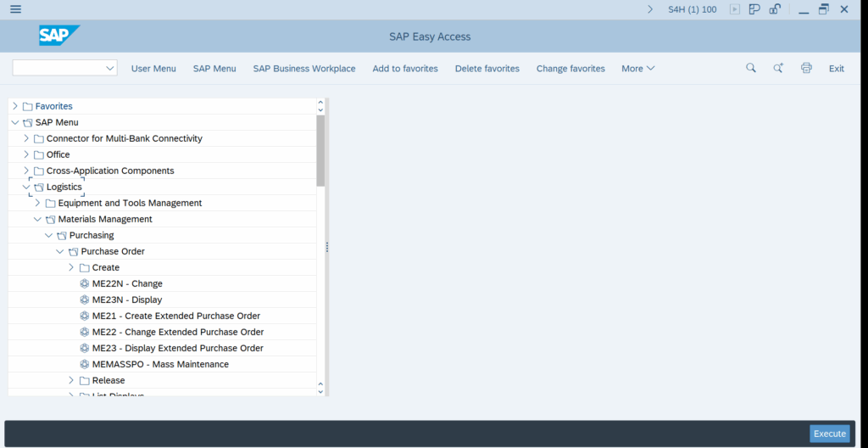
Task: Click the search-next magnifier plus icon
Action: pos(778,68)
